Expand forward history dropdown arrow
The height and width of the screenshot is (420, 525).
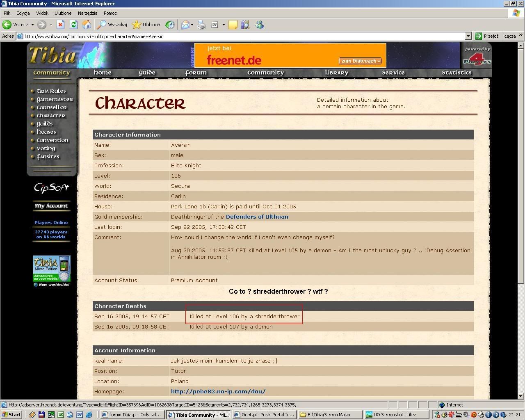(x=51, y=25)
